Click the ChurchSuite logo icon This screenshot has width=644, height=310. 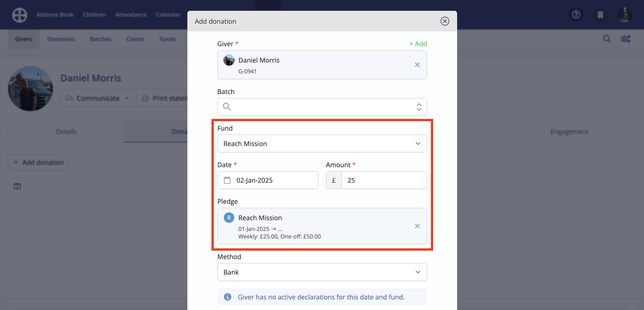point(19,15)
